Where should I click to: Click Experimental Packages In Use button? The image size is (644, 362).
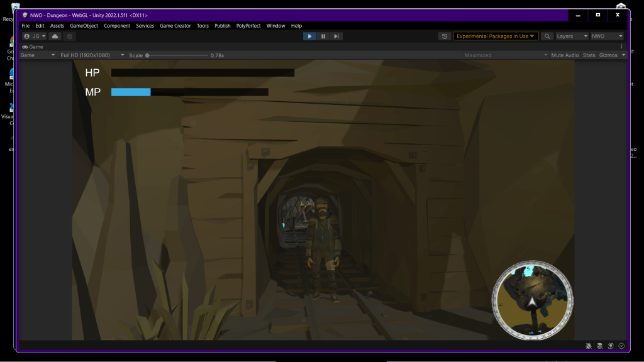point(496,36)
